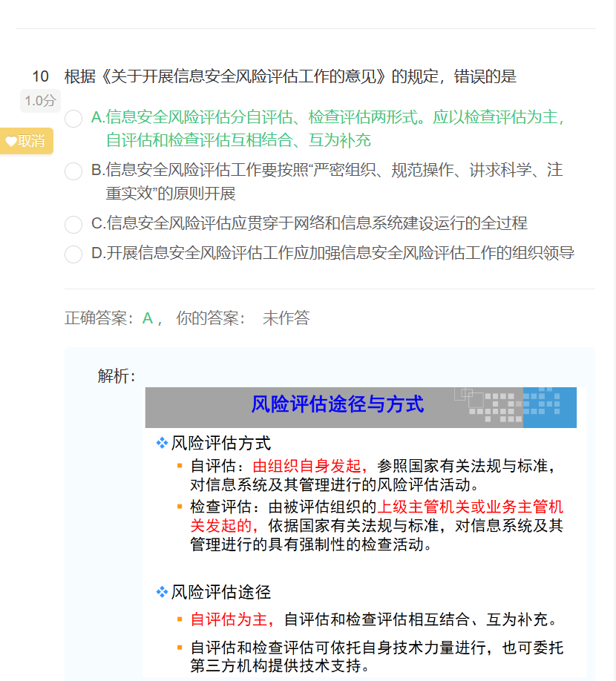Click the heart icon on the 取消 button

pos(11,141)
